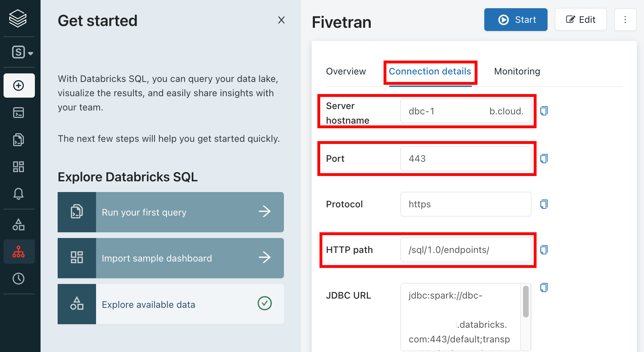Copy the Server hostname value
Image resolution: width=644 pixels, height=352 pixels.
coord(544,111)
